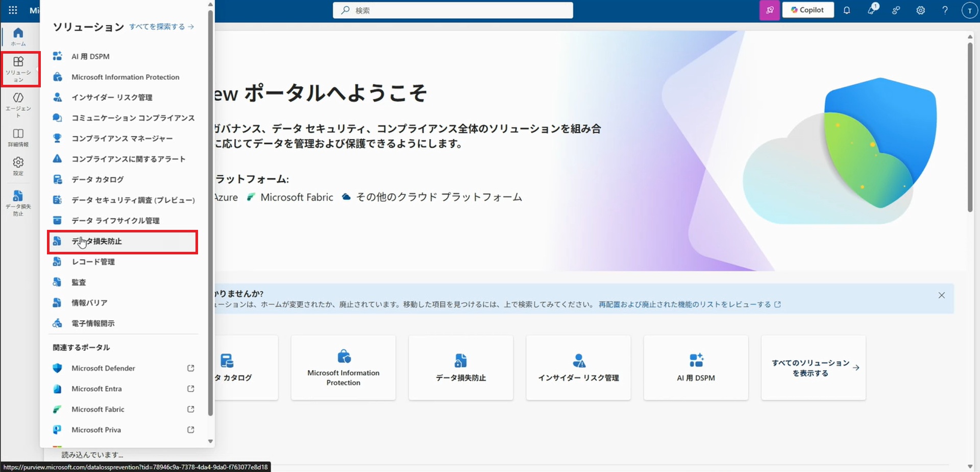This screenshot has height=472, width=980.
Task: Click the Home icon in sidebar
Action: tap(18, 36)
